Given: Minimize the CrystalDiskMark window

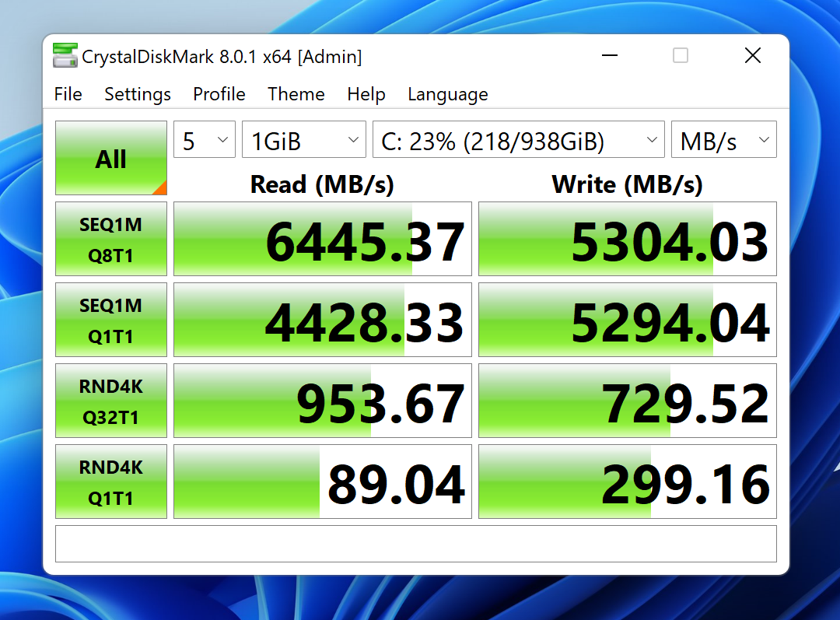Looking at the screenshot, I should (610, 55).
